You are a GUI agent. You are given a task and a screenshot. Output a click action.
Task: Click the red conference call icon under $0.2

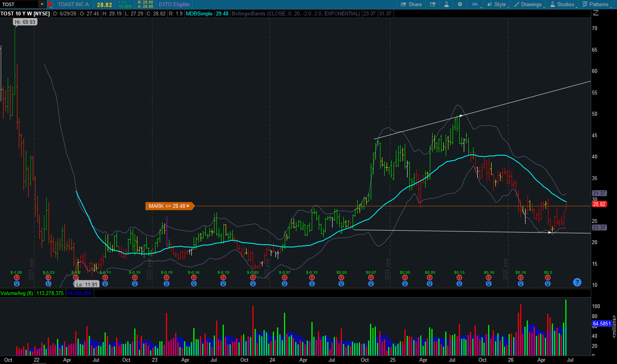pyautogui.click(x=548, y=278)
